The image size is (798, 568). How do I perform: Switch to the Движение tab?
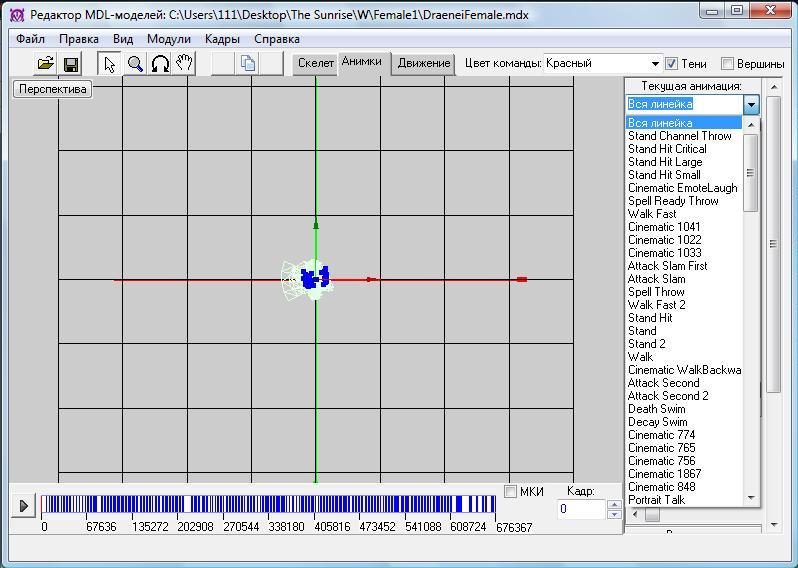click(x=423, y=63)
